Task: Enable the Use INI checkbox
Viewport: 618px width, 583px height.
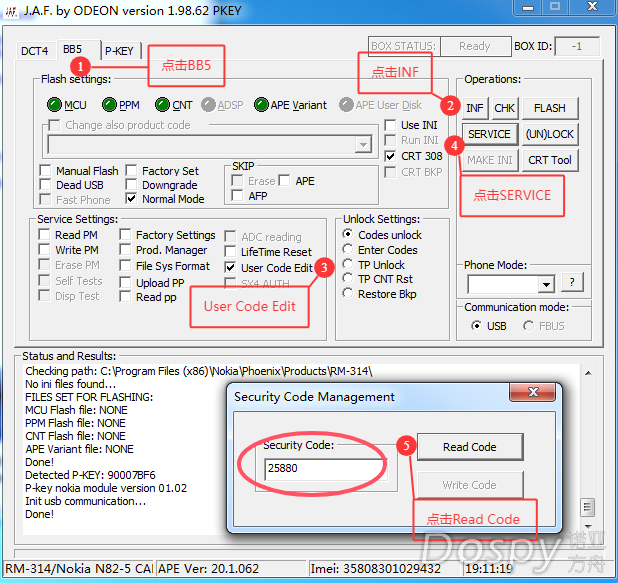Action: tap(390, 125)
